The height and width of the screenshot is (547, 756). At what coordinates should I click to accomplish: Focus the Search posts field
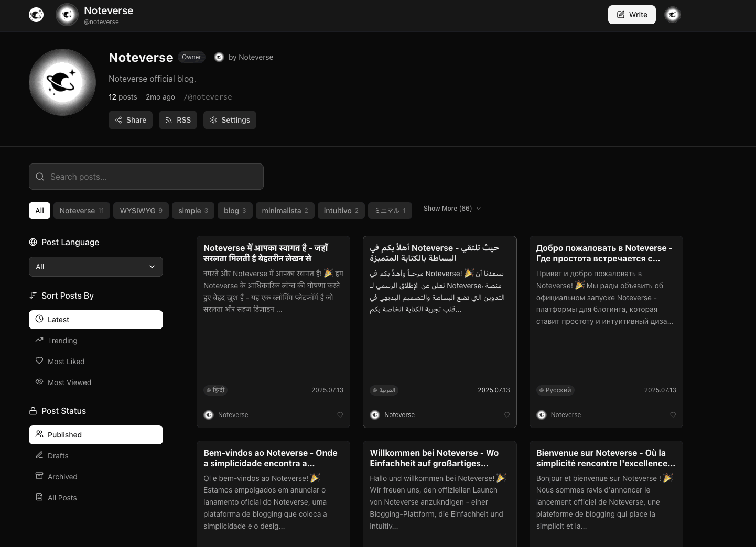pos(146,177)
